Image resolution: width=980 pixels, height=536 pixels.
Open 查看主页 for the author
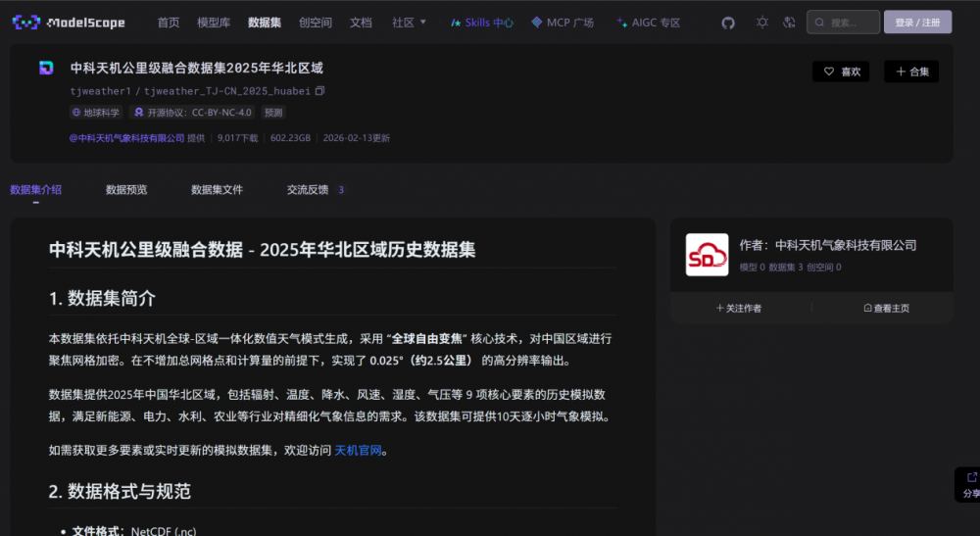[886, 308]
